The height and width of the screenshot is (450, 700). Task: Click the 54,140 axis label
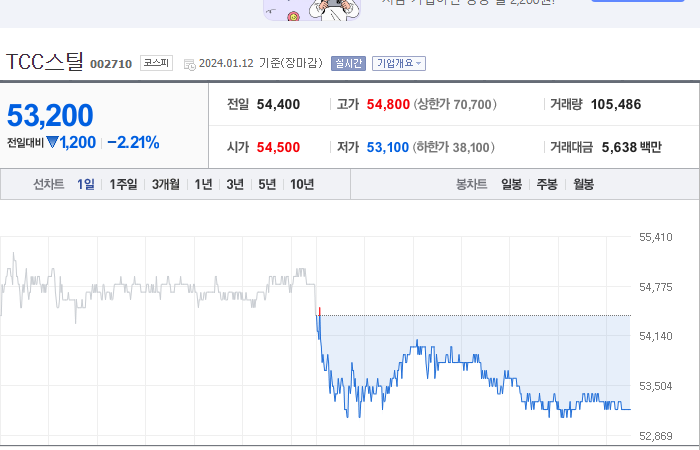click(655, 337)
